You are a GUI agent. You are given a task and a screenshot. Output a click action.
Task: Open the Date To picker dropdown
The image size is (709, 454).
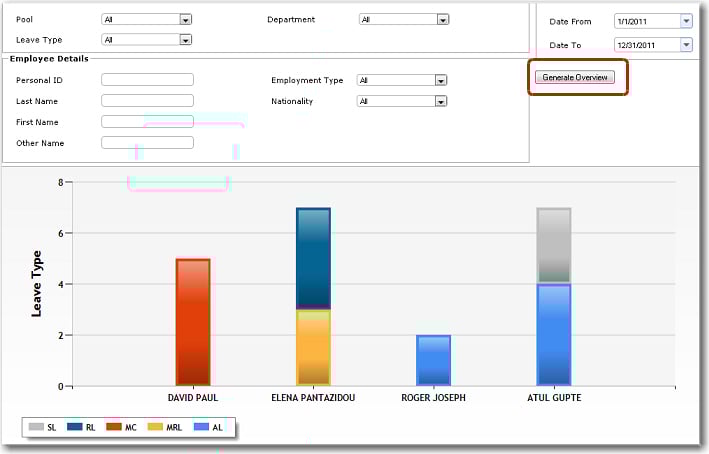[686, 45]
